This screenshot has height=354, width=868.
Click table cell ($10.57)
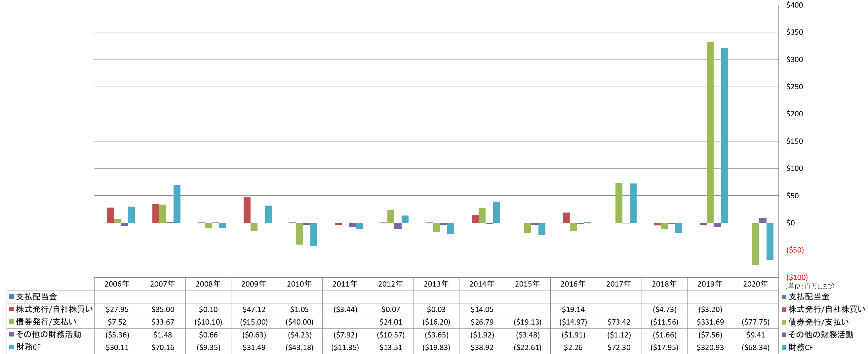pos(390,335)
